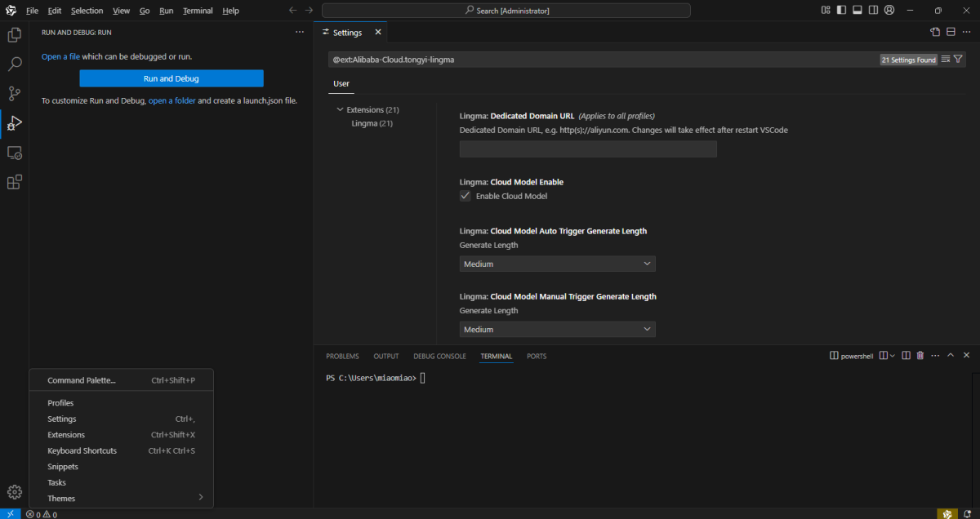This screenshot has height=519, width=980.
Task: Open Settings JSON file icon
Action: 935,33
